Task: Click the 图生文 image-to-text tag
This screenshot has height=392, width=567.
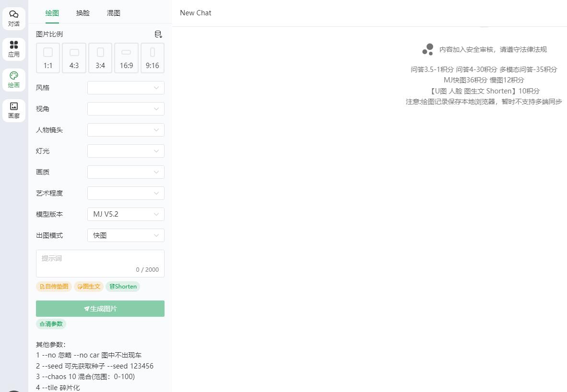Action: [x=89, y=287]
